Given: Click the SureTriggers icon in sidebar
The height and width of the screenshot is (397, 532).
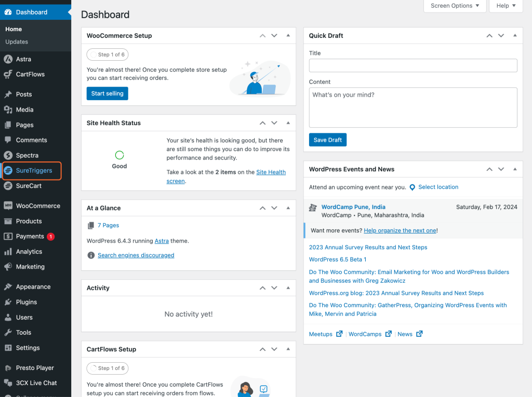Looking at the screenshot, I should click(8, 171).
